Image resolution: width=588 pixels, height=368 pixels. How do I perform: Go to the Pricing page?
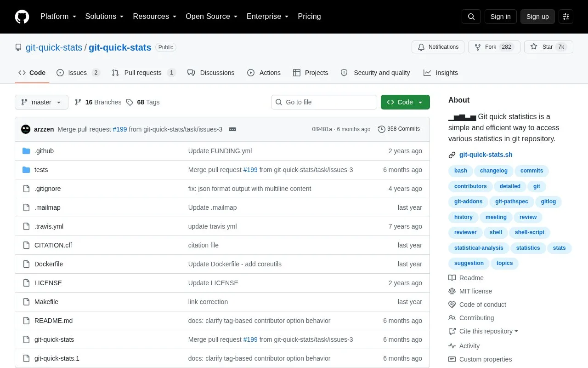pos(309,17)
